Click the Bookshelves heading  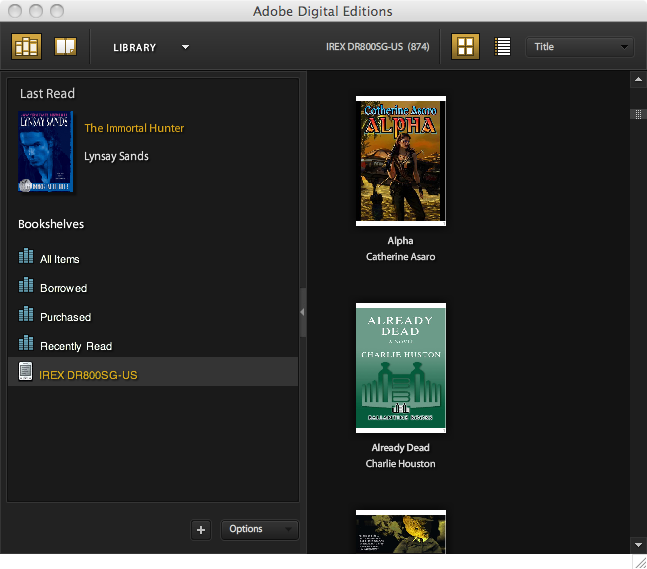tap(51, 224)
